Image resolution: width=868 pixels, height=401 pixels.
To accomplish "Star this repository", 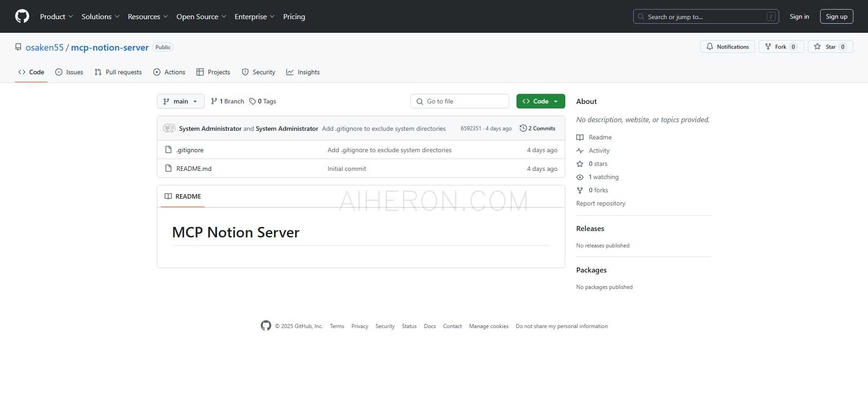I will pos(830,46).
